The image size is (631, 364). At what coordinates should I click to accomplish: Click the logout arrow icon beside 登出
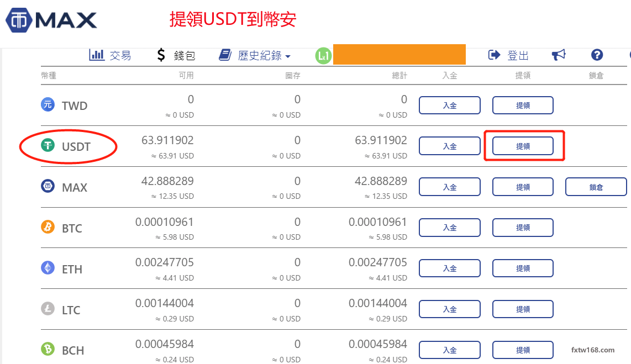(x=495, y=55)
